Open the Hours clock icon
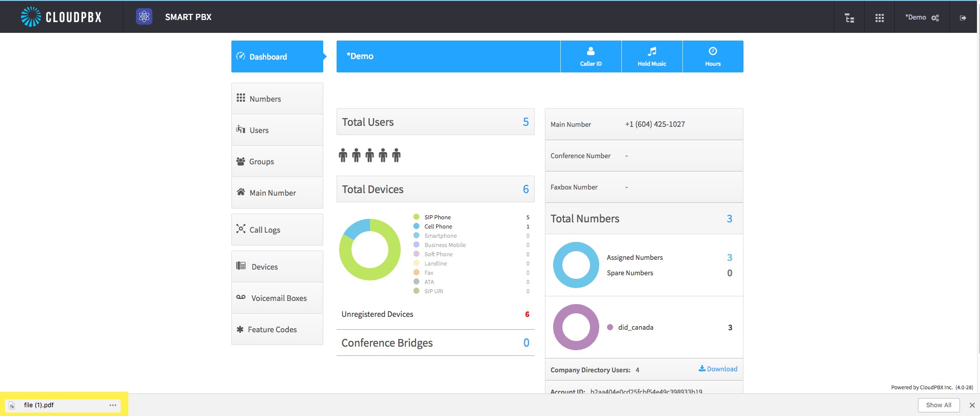This screenshot has width=980, height=416. coord(713,51)
